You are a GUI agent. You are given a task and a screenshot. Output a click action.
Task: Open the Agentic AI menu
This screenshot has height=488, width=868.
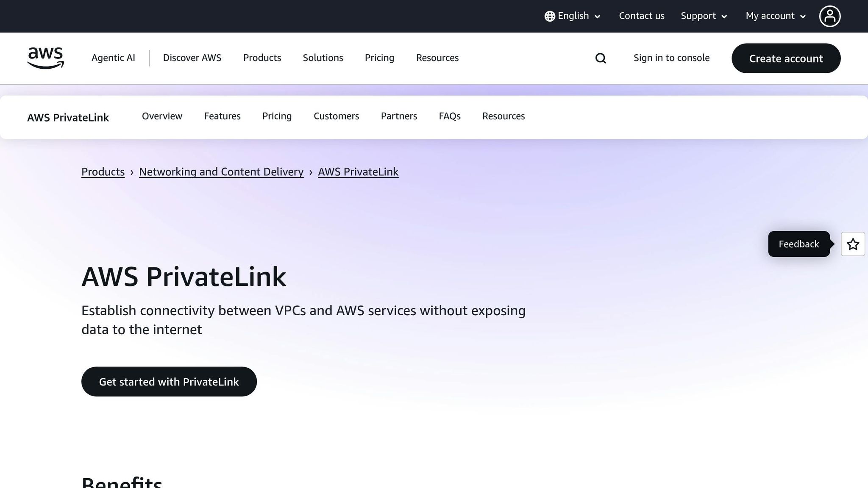(113, 58)
